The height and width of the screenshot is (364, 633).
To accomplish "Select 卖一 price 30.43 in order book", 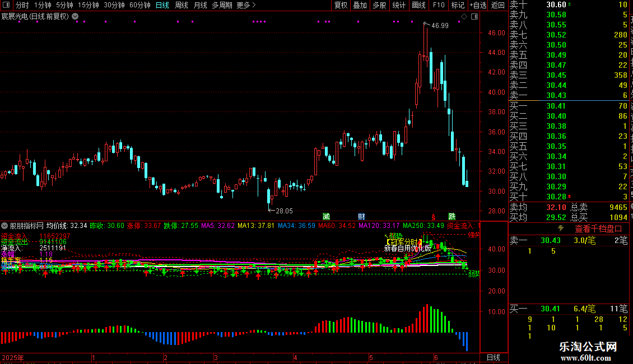I will coord(556,95).
